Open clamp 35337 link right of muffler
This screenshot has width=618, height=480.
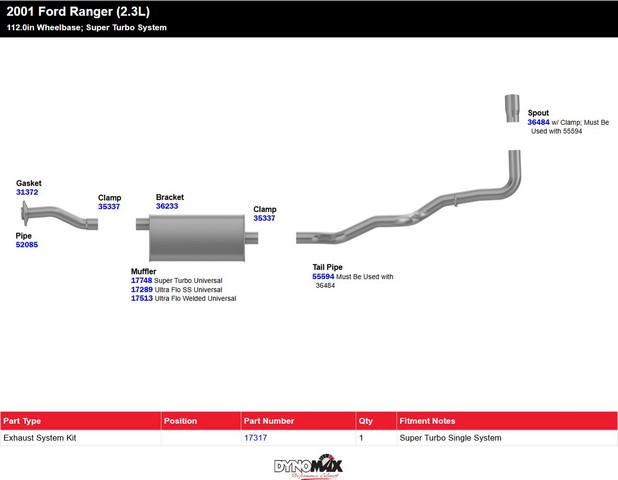click(264, 218)
